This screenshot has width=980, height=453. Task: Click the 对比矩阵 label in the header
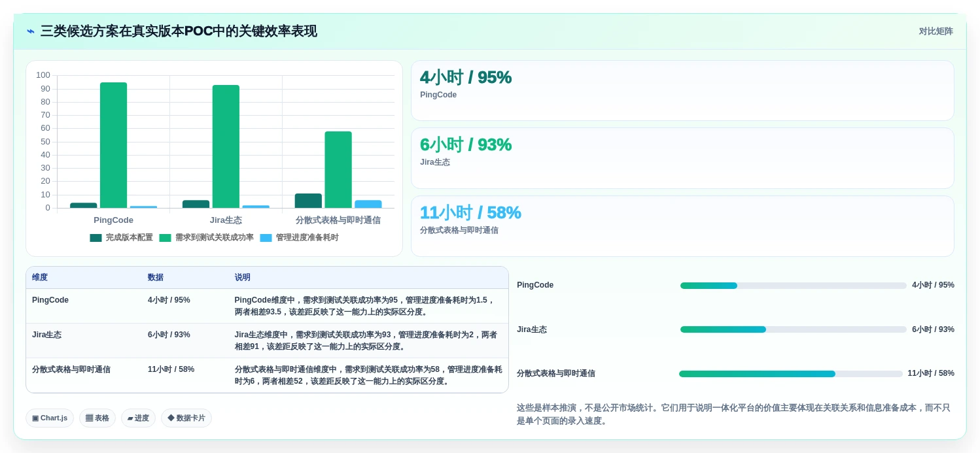936,31
